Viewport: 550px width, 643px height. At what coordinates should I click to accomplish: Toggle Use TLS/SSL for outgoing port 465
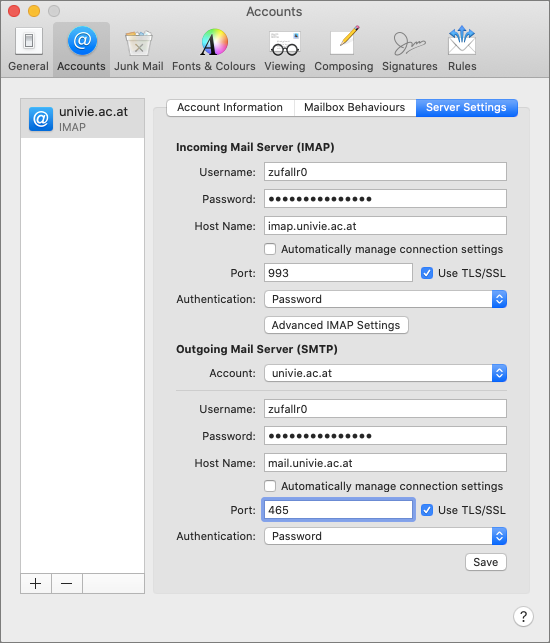coord(427,510)
